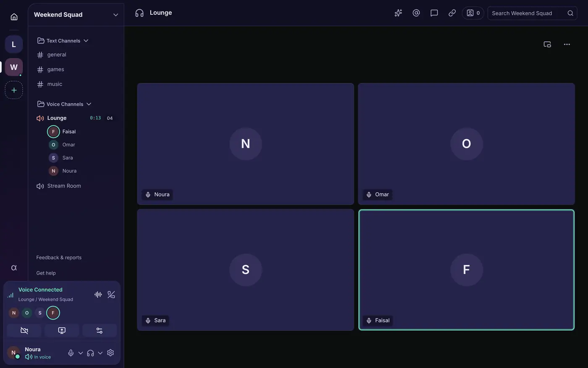Image resolution: width=588 pixels, height=368 pixels.
Task: Toggle microphone mute for Noura
Action: [x=71, y=353]
